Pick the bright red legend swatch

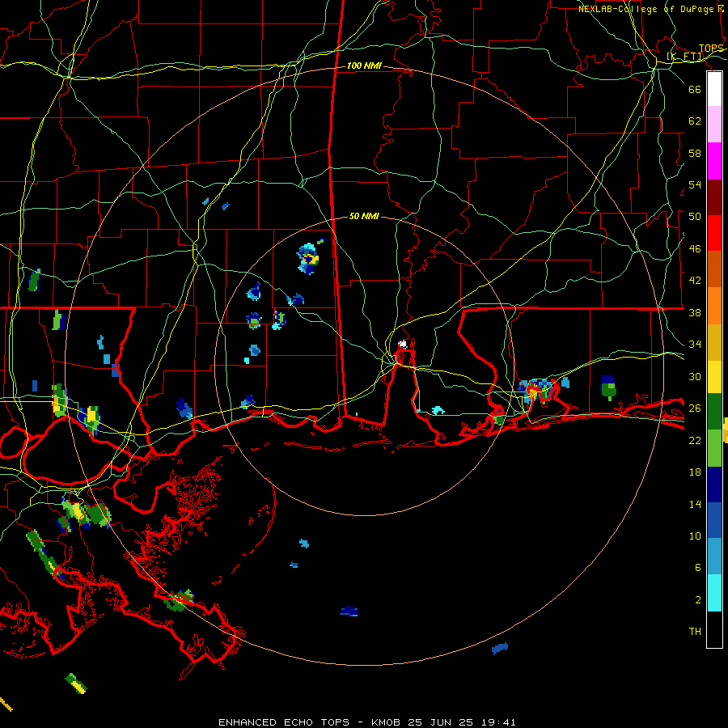[x=714, y=233]
